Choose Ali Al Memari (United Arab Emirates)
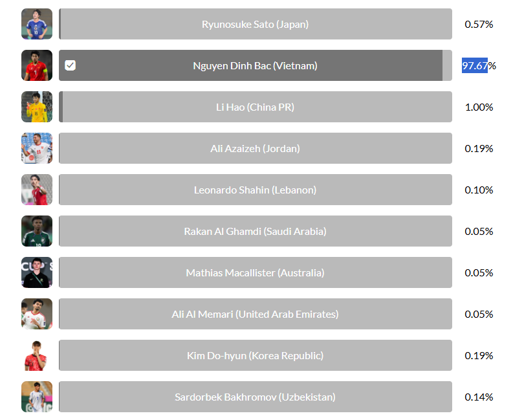513x420 pixels. coord(255,314)
